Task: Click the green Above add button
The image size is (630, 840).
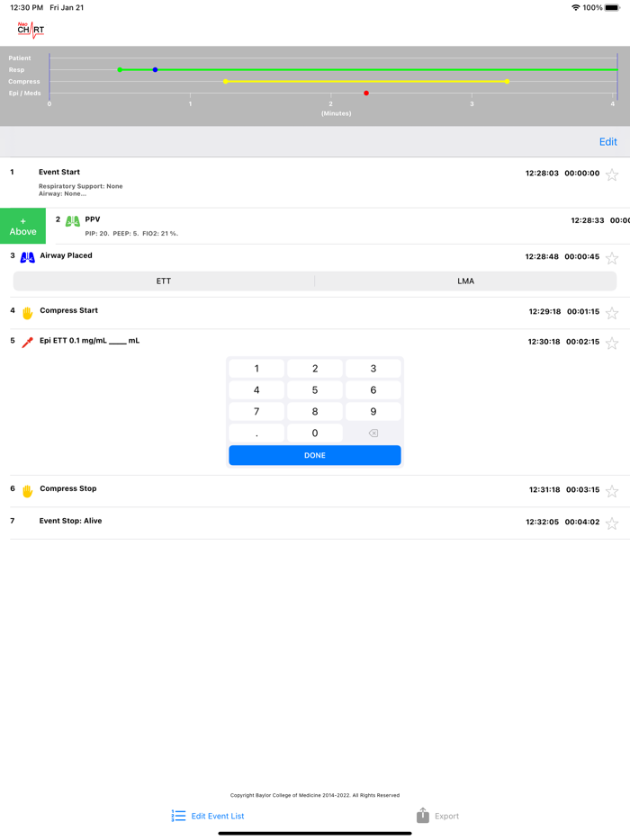Action: 23,226
